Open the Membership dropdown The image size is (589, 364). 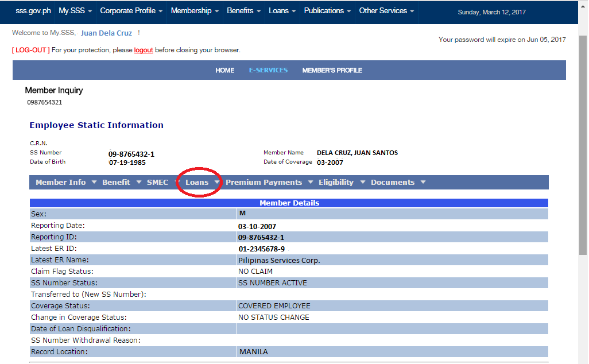point(191,10)
